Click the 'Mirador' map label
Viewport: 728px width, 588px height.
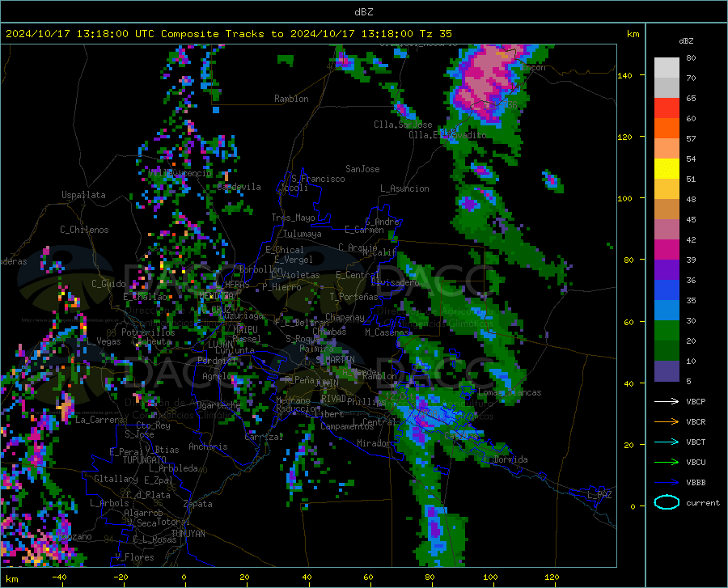[x=374, y=443]
